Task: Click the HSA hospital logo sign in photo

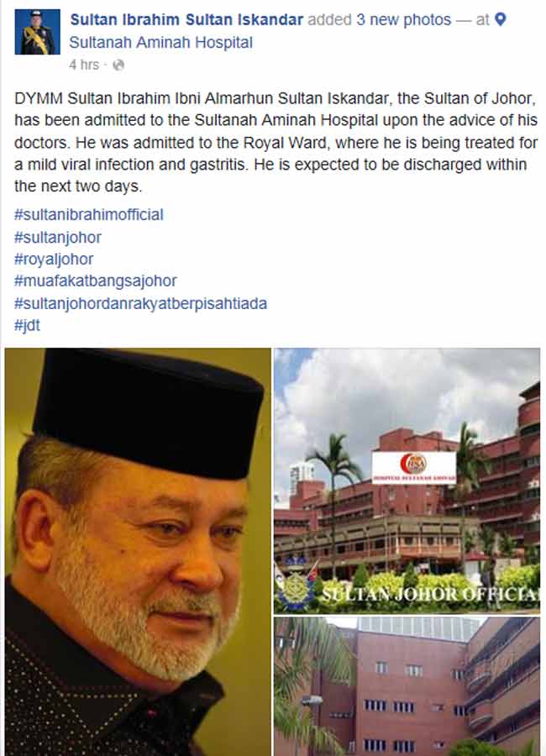Action: [414, 468]
